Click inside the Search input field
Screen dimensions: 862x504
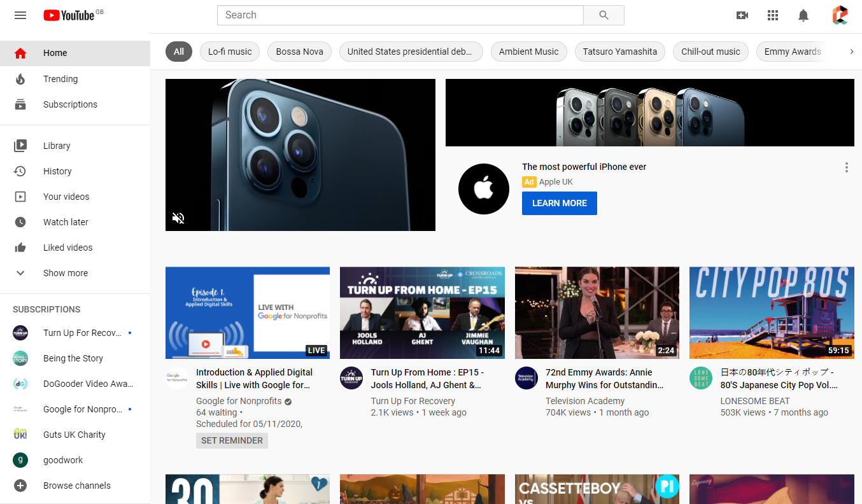(400, 15)
